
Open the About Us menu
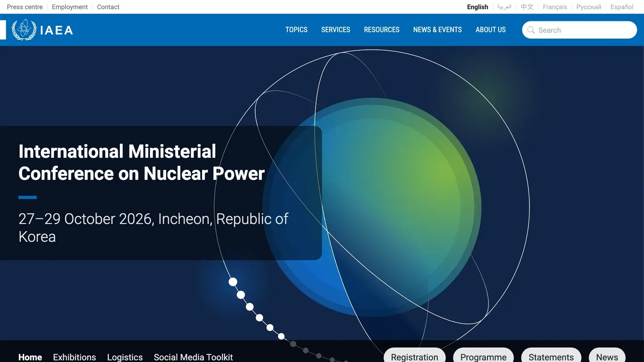coord(491,30)
